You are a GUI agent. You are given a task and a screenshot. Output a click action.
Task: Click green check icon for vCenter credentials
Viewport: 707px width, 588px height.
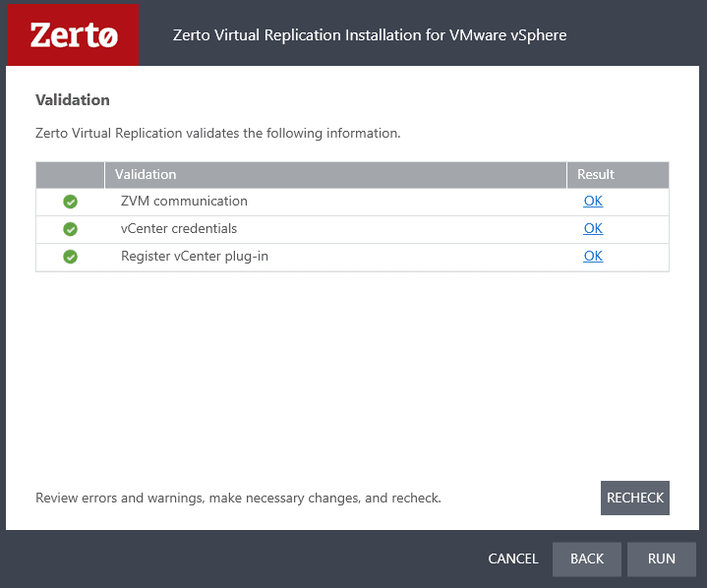[x=71, y=229]
